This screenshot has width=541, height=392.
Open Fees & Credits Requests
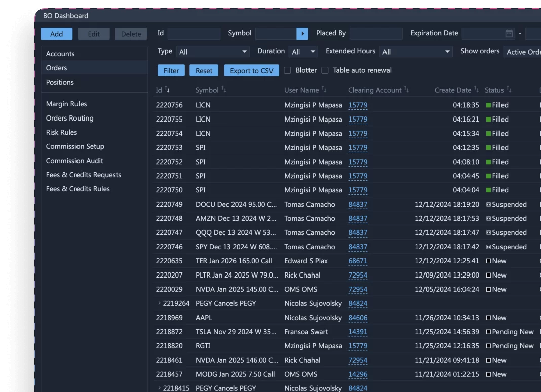coord(84,175)
